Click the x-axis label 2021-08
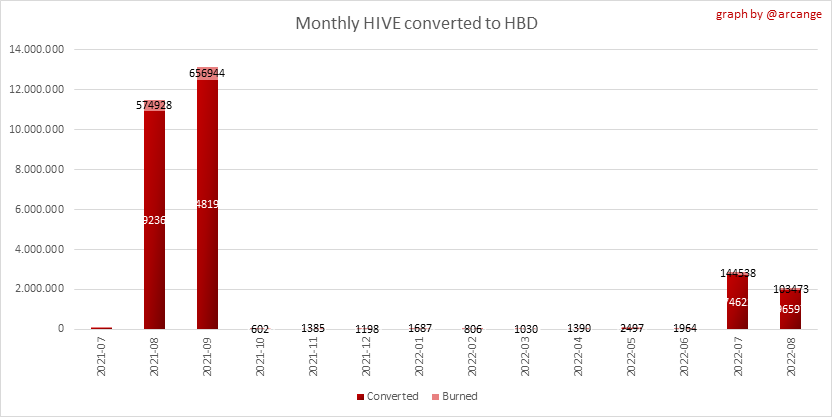This screenshot has width=832, height=417. tap(154, 357)
